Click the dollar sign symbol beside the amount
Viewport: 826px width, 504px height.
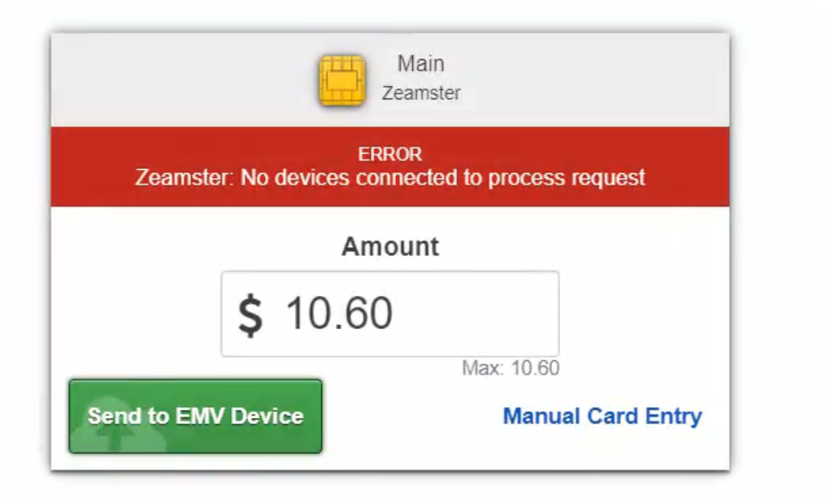(x=250, y=315)
